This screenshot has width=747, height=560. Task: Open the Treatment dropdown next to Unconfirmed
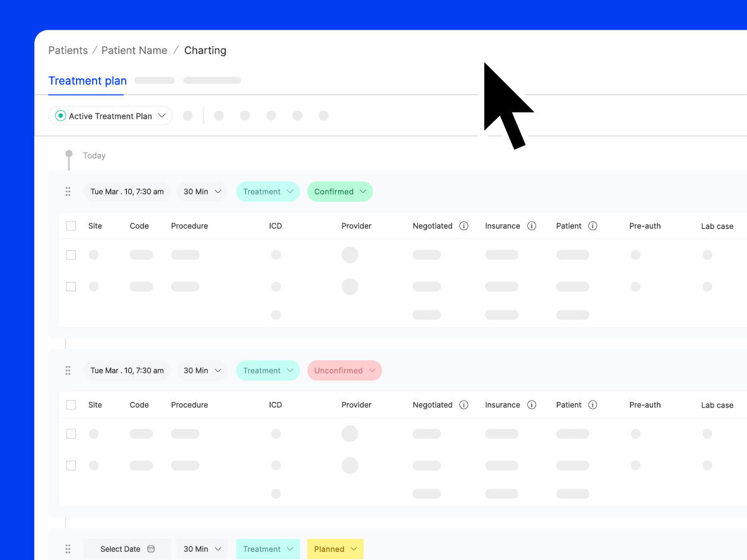(x=268, y=370)
